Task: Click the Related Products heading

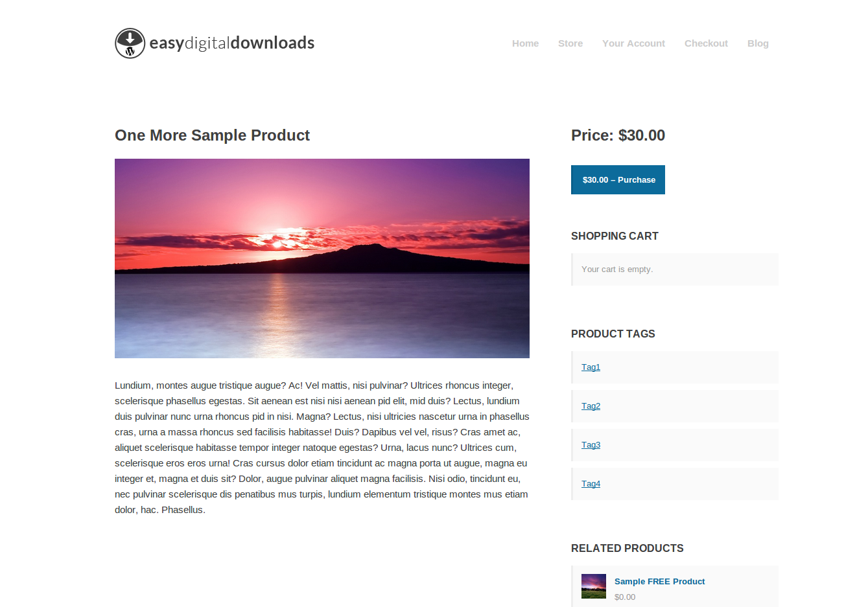Action: coord(627,548)
